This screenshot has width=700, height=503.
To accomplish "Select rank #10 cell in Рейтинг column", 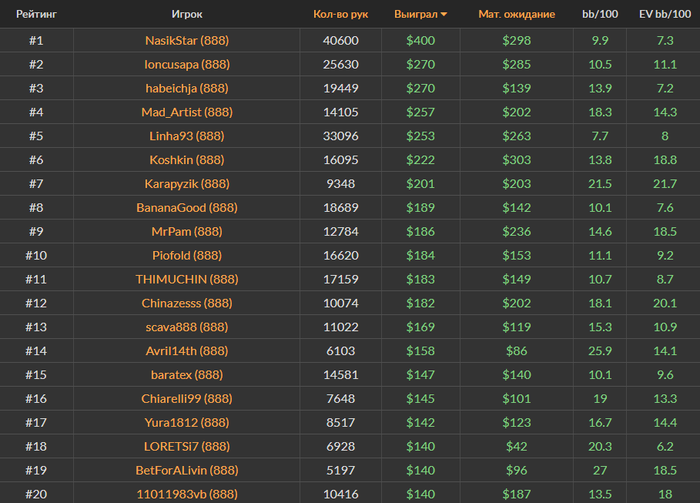I will [x=36, y=255].
